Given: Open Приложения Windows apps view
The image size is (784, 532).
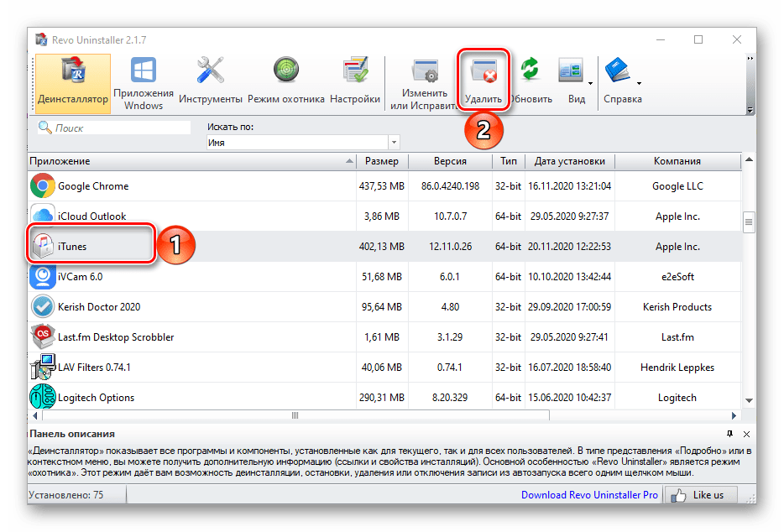Looking at the screenshot, I should [x=144, y=83].
